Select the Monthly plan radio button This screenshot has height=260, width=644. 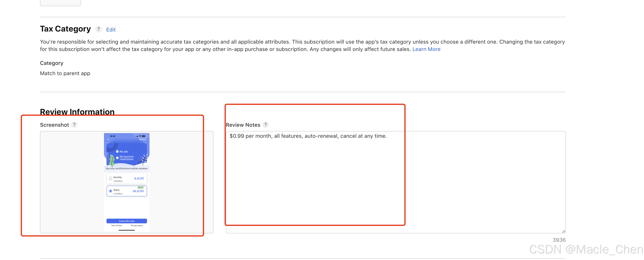click(x=111, y=178)
